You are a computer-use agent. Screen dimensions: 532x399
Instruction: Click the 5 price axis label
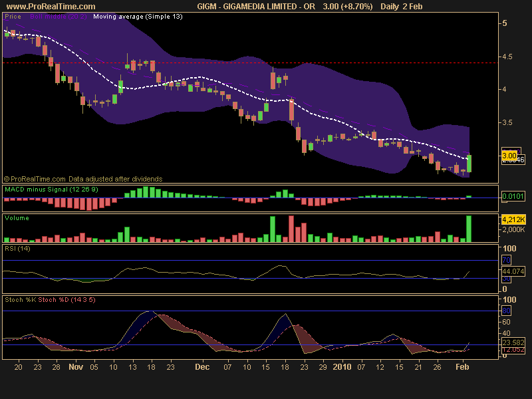click(505, 23)
